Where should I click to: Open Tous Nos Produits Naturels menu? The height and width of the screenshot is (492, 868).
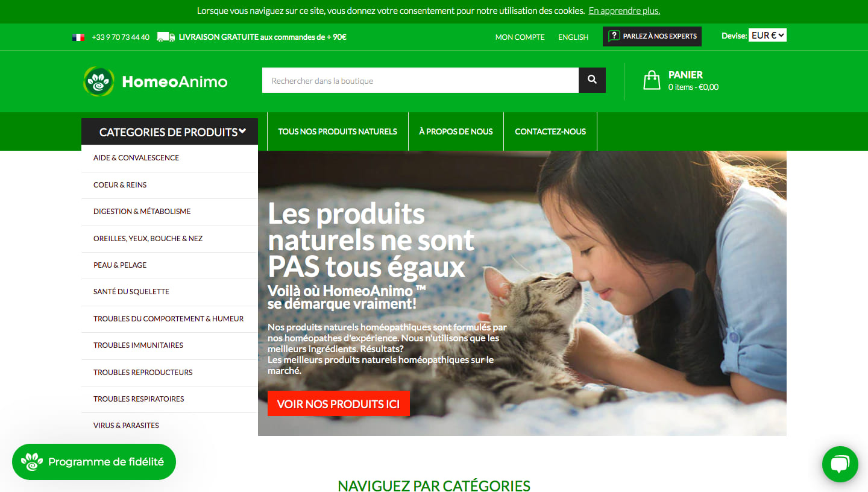[338, 131]
